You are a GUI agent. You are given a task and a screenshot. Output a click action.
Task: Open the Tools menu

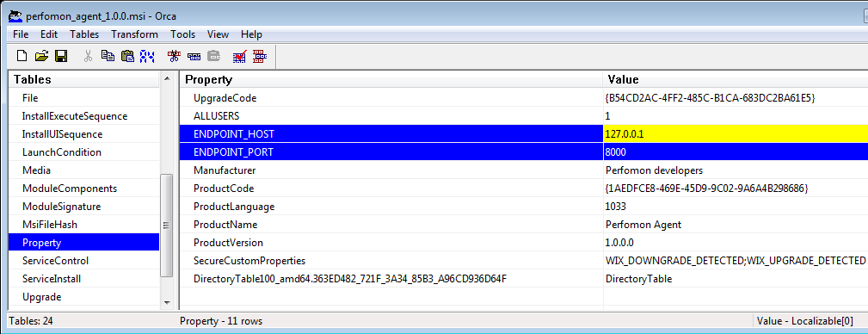182,34
